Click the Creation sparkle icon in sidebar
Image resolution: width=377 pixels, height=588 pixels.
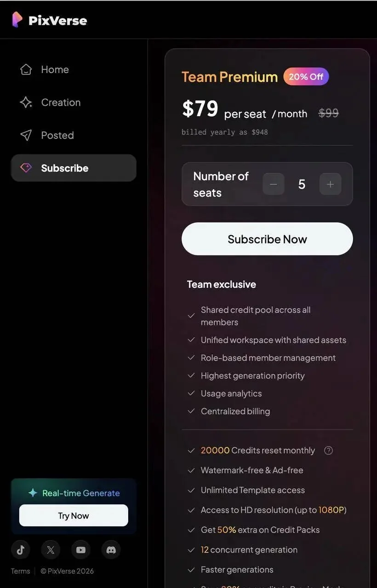(x=26, y=102)
